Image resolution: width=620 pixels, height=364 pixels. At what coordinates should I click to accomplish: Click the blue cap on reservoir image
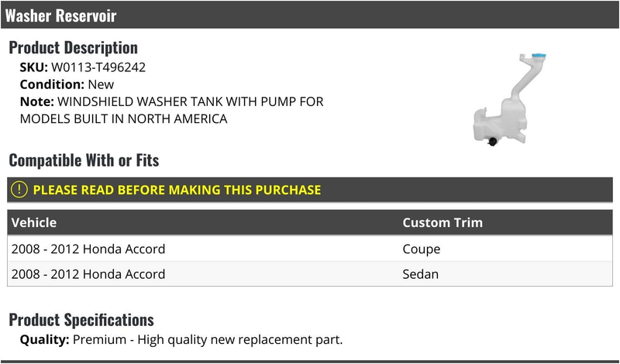(539, 56)
